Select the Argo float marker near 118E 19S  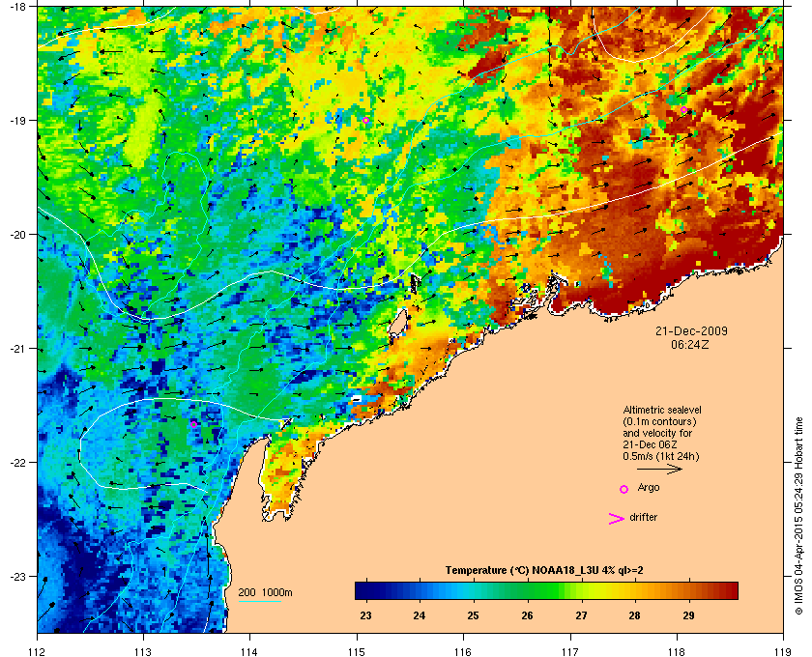pyautogui.click(x=683, y=110)
